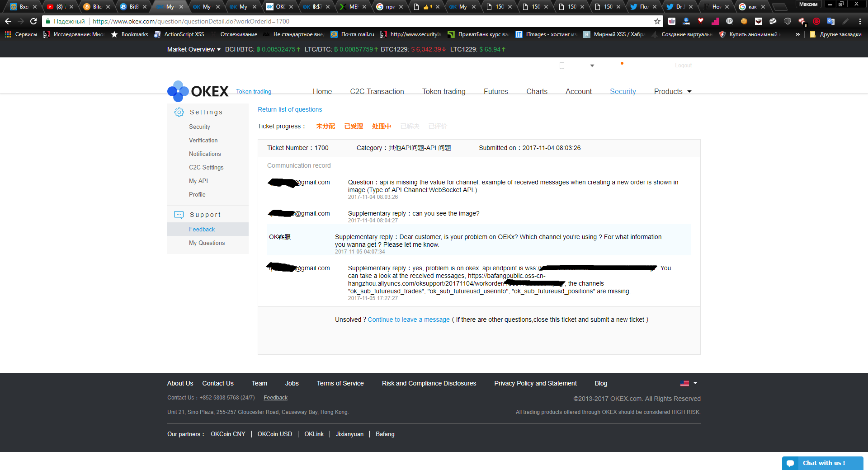
Task: Open the pink stairs extension icon
Action: pyautogui.click(x=715, y=21)
